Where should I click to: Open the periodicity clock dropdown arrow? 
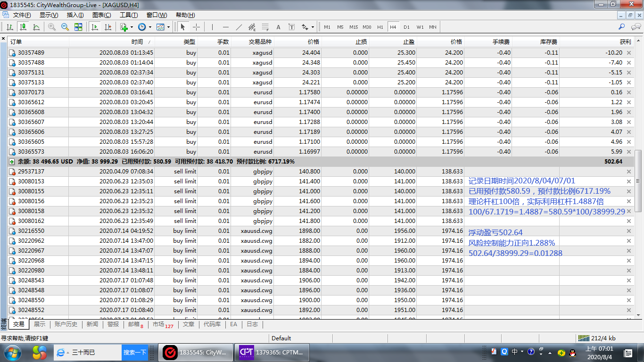click(149, 27)
